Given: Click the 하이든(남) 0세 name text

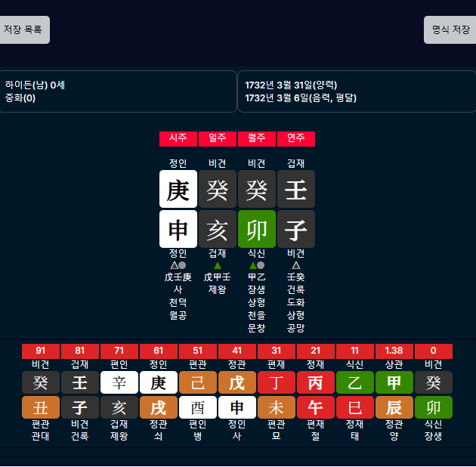Looking at the screenshot, I should pyautogui.click(x=35, y=85).
